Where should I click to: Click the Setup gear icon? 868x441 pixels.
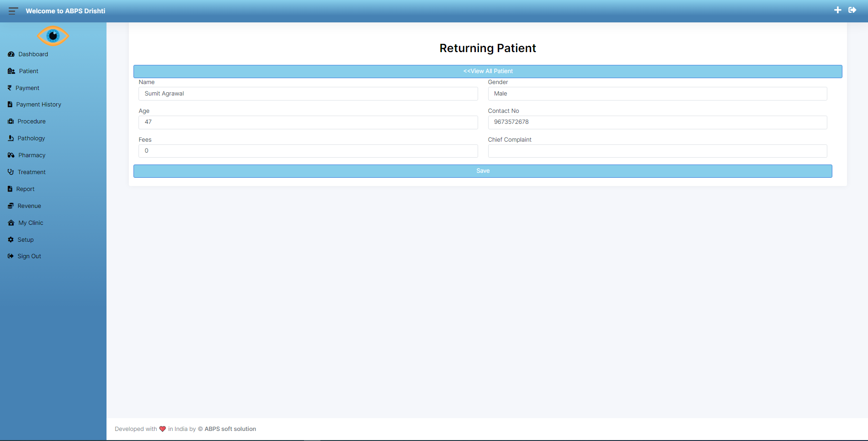click(x=11, y=239)
